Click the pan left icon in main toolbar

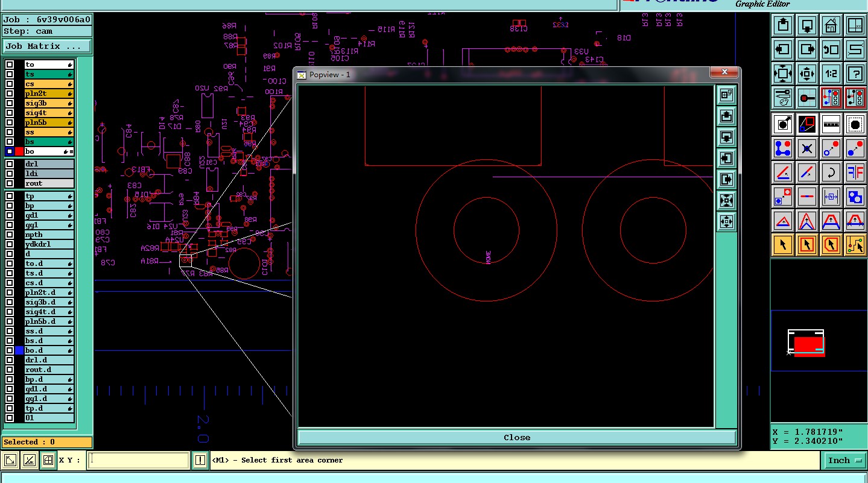[x=783, y=49]
